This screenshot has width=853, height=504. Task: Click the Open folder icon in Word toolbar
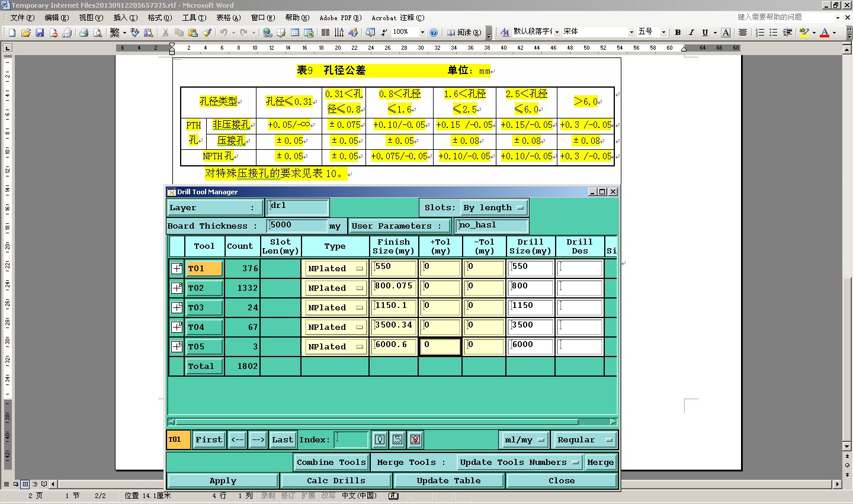click(25, 33)
